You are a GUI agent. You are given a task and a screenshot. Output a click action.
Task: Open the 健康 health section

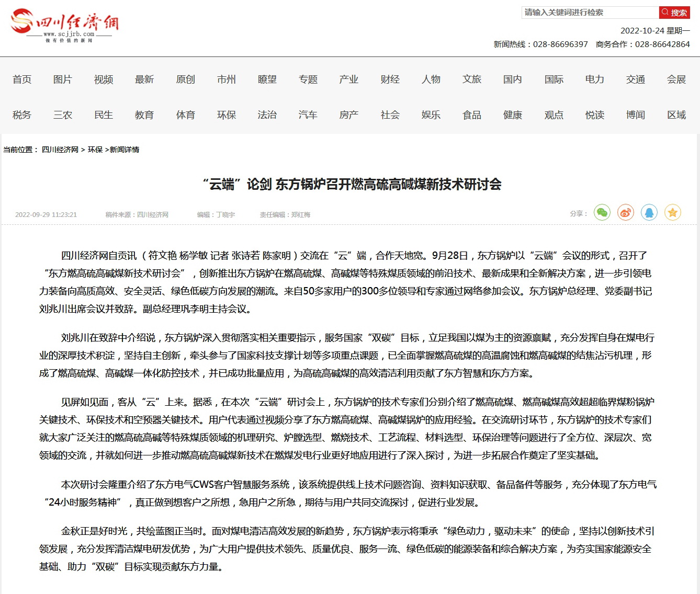click(513, 115)
